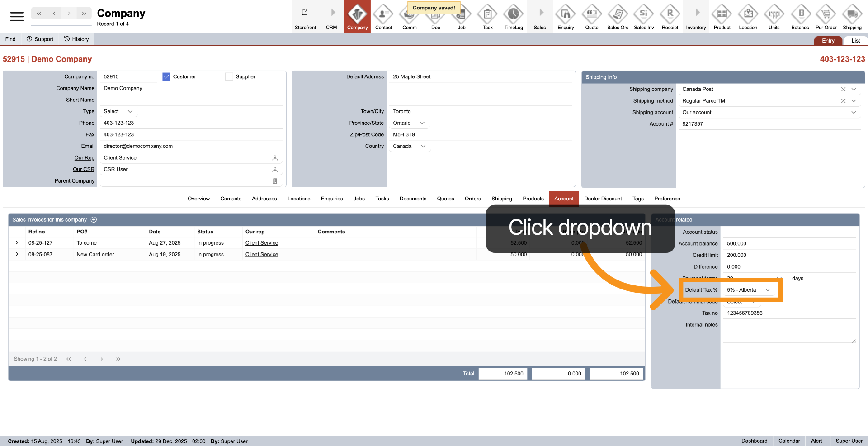Clear the Canada Post shipping company

[843, 90]
